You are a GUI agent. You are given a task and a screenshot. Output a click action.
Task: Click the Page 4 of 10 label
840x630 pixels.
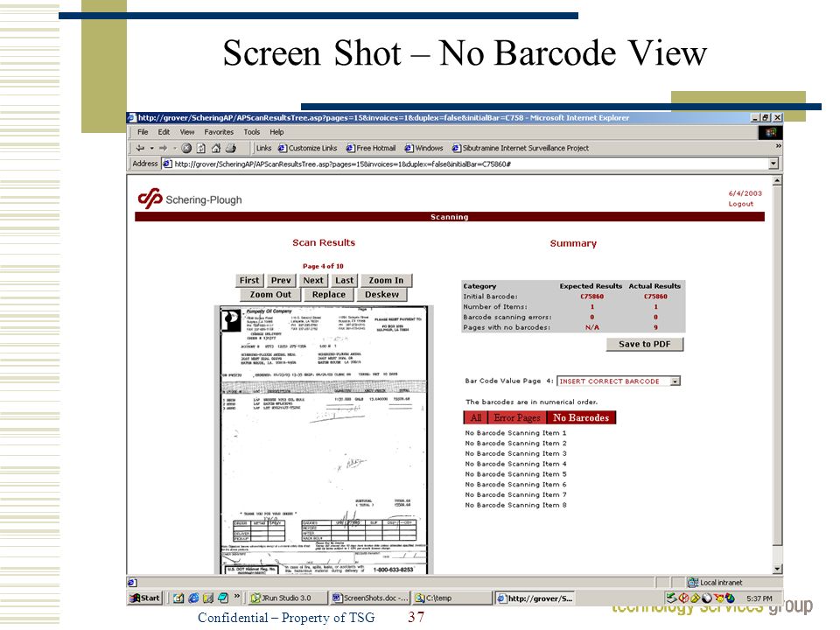click(x=323, y=266)
